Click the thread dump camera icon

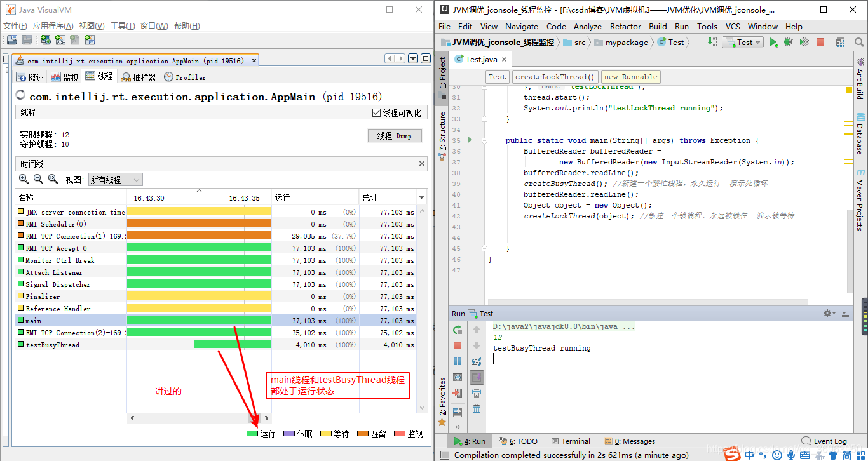pyautogui.click(x=458, y=377)
